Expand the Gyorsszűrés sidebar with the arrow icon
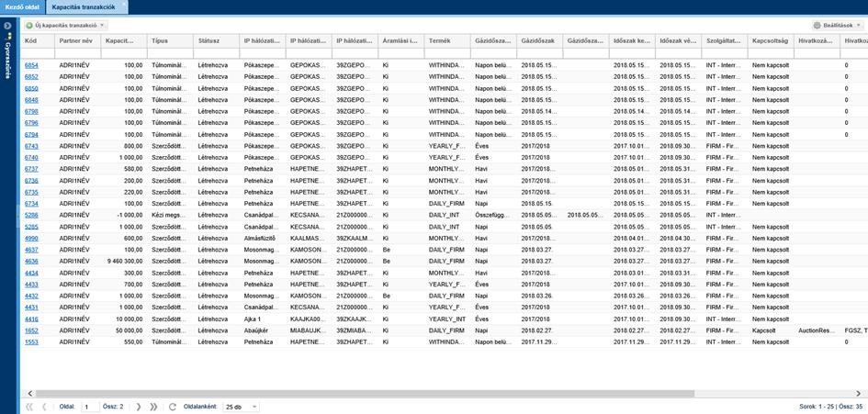 (6, 26)
